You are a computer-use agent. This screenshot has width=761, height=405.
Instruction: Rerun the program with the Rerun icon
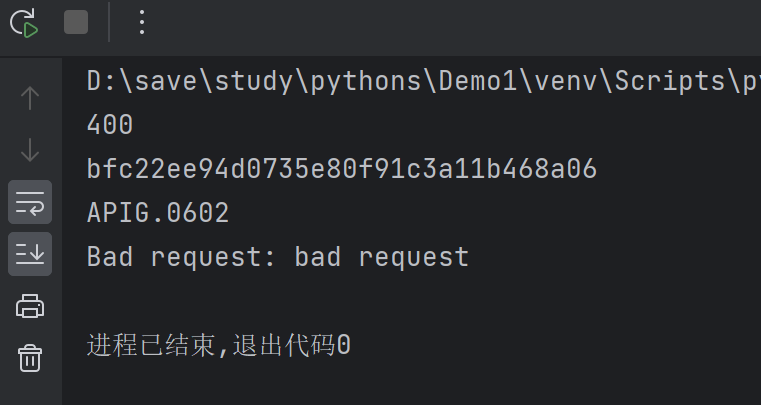pos(25,22)
